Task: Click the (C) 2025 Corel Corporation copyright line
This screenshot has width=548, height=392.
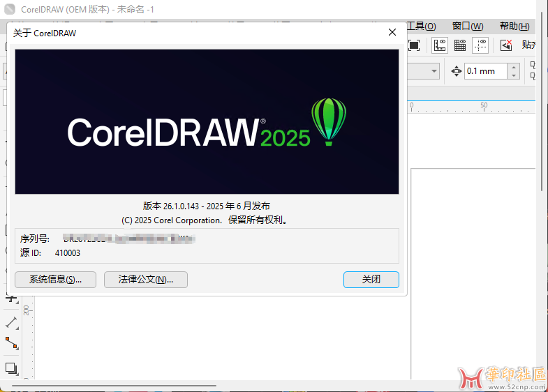Action: 205,220
